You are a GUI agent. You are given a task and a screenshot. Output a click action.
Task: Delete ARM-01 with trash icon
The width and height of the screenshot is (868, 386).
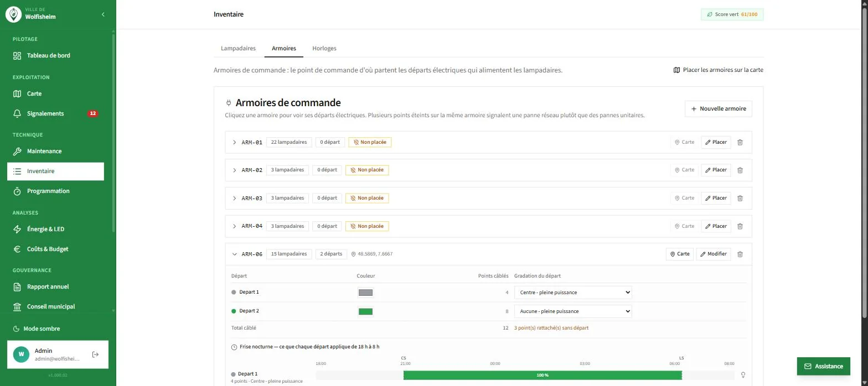click(x=740, y=142)
